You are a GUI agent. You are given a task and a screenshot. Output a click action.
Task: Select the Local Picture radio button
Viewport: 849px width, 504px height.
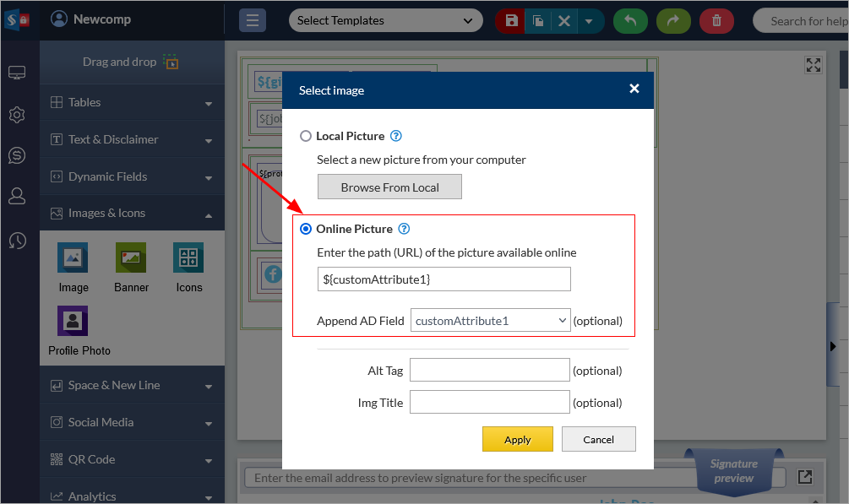pyautogui.click(x=306, y=136)
